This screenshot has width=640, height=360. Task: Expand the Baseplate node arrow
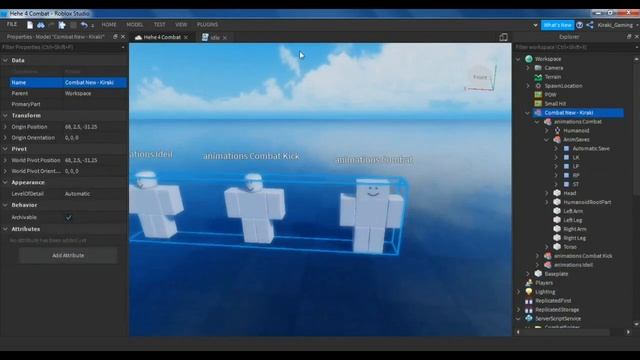528,274
